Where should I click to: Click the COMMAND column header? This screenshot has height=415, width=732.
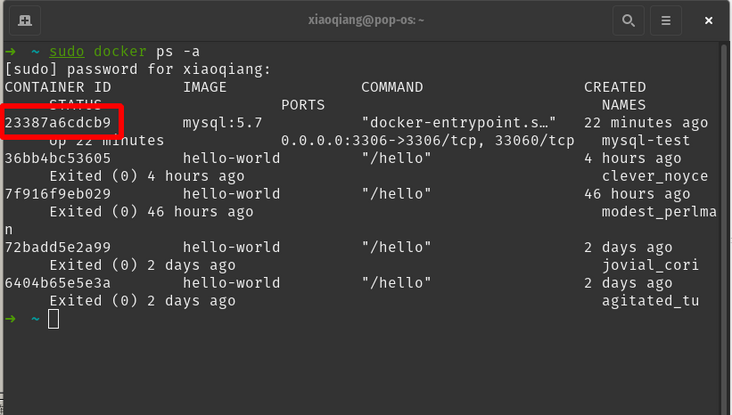tap(392, 87)
